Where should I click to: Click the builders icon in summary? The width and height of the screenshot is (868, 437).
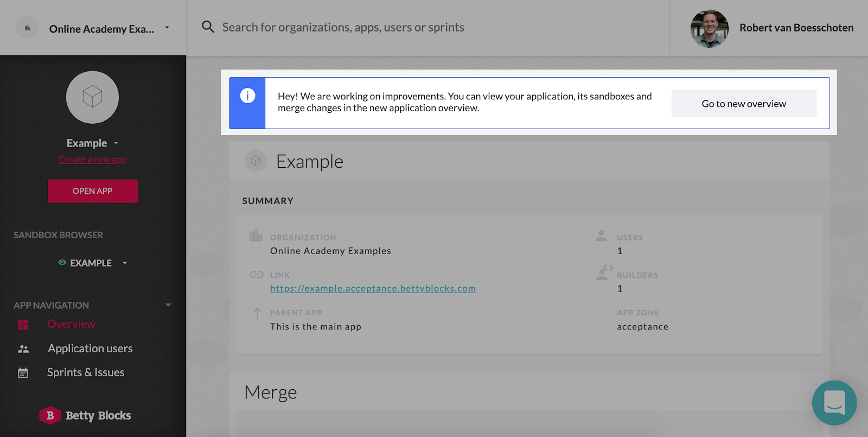[x=604, y=273]
